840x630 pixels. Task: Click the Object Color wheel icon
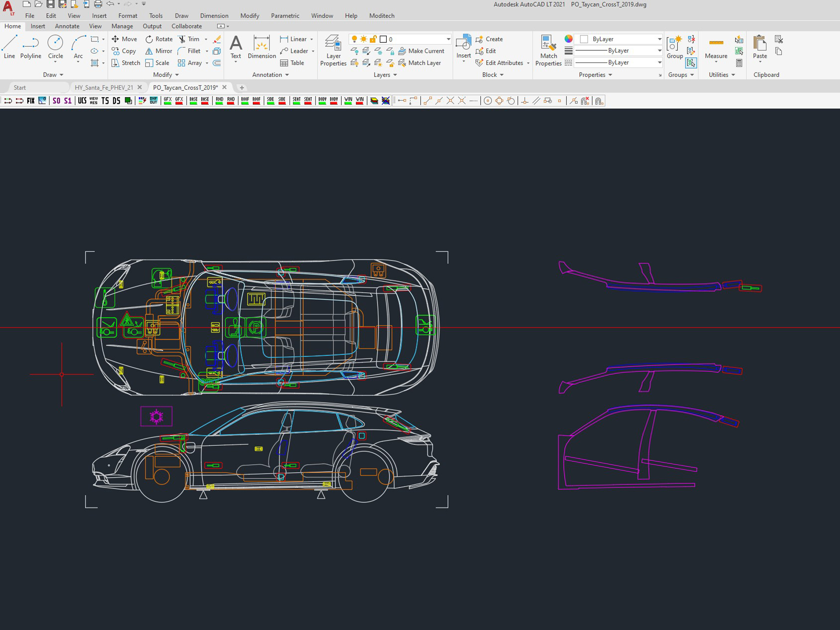click(x=568, y=39)
